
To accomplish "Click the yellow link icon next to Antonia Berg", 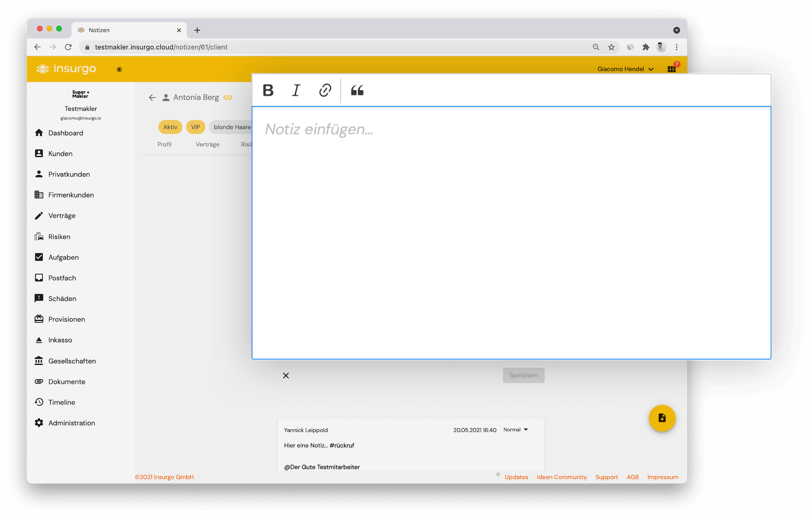I will 228,98.
